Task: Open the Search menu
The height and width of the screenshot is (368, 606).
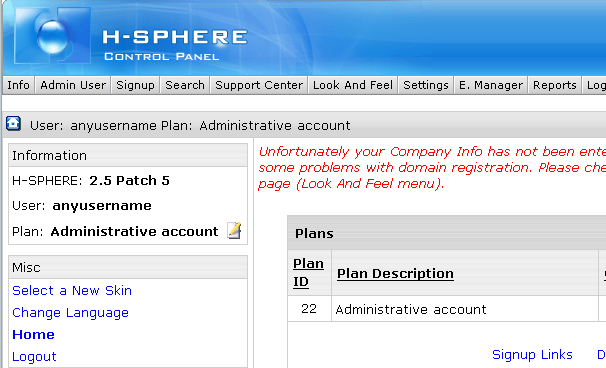Action: tap(185, 85)
